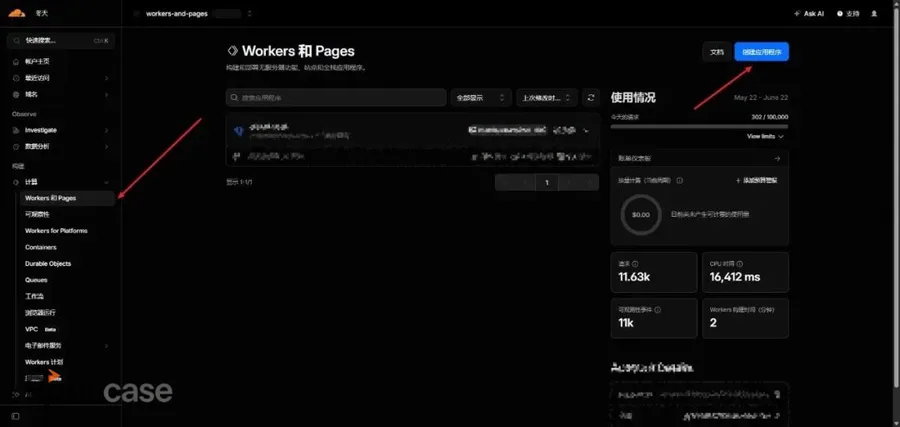Click the info icon next to 可观测性事件
Screen dimensions: 900x427
coord(658,310)
